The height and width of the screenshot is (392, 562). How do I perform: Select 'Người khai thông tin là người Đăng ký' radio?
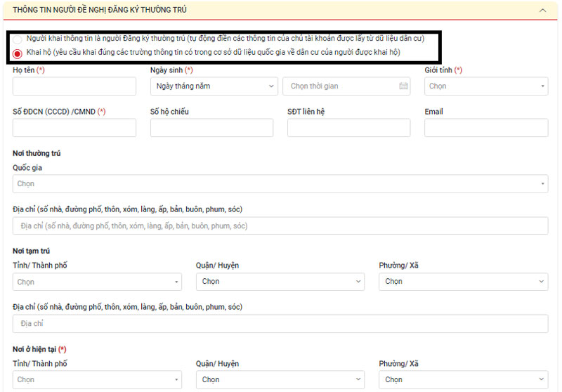17,39
